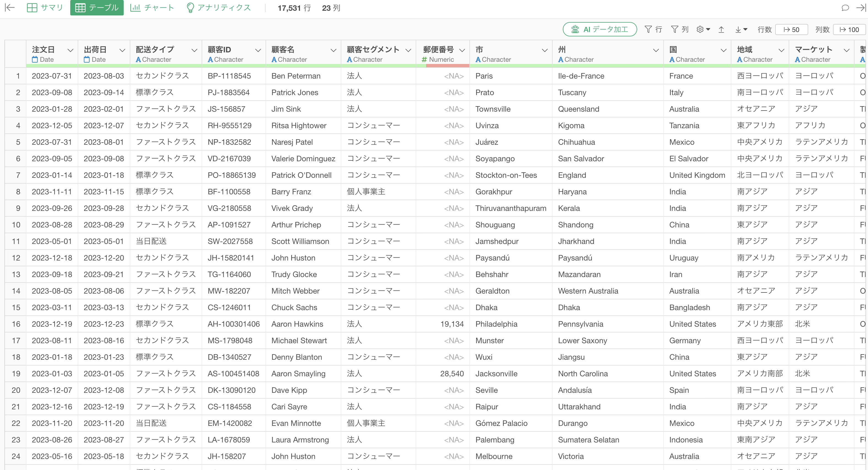Expand the 注文日 column menu
The width and height of the screenshot is (868, 470).
(70, 50)
